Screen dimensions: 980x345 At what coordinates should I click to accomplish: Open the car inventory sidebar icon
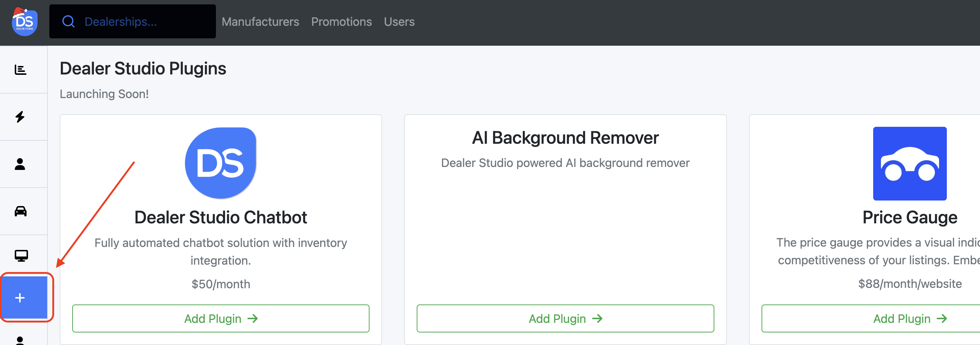coord(21,211)
